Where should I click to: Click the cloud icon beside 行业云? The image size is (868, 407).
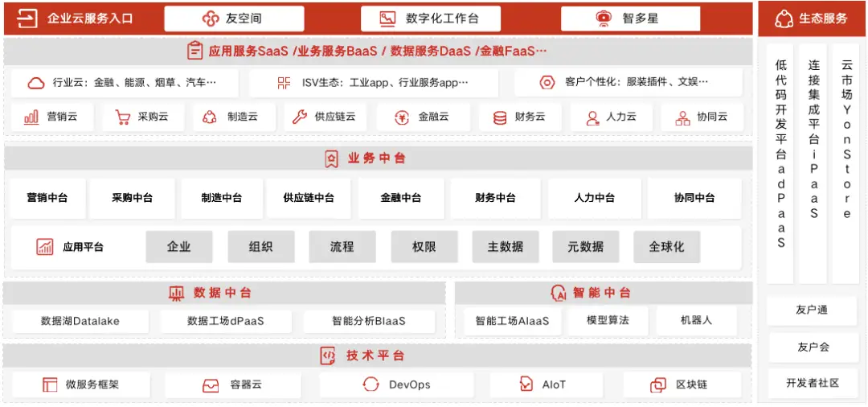click(36, 83)
